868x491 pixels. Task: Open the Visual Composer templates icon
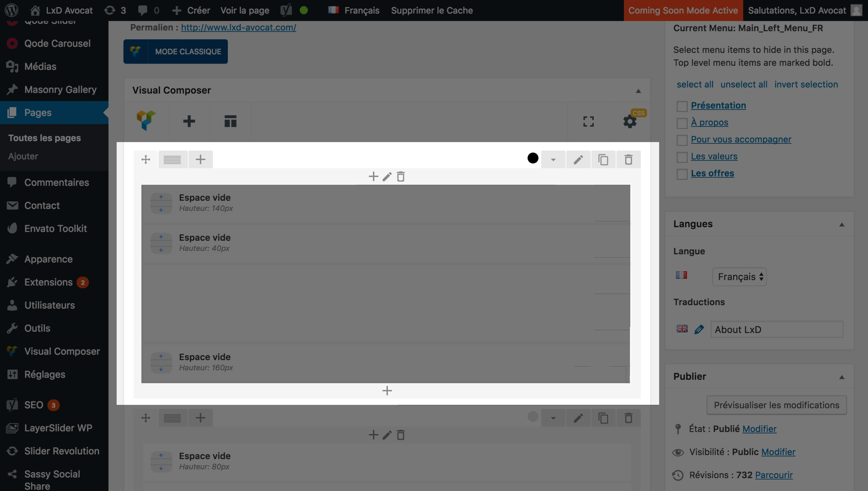tap(230, 121)
